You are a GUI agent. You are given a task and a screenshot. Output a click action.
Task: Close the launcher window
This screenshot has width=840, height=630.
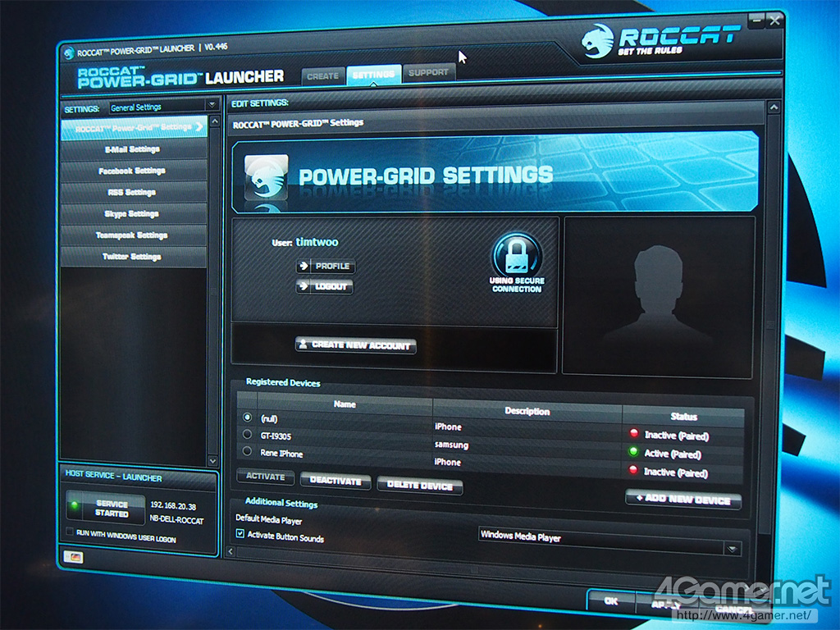coord(774,21)
